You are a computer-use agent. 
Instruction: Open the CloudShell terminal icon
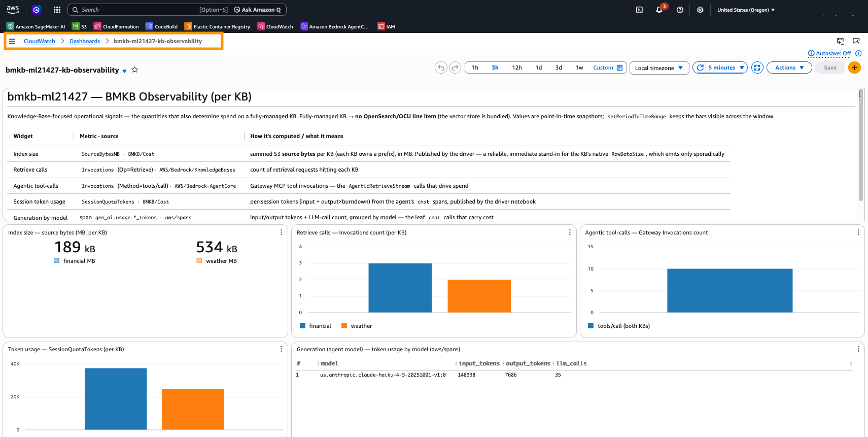coord(639,10)
